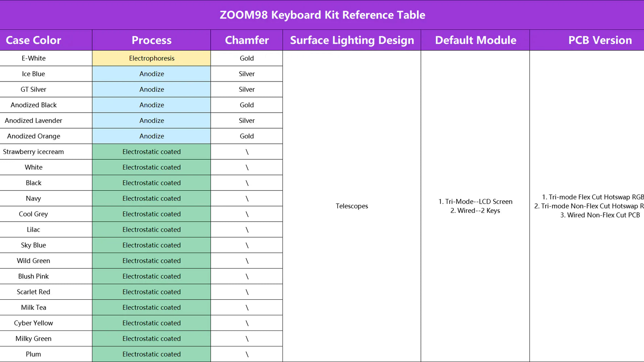This screenshot has width=644, height=362.
Task: Select the Case Color column header
Action: click(33, 40)
